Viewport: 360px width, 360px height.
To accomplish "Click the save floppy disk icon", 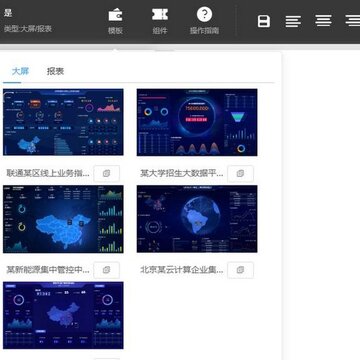I will point(264,21).
